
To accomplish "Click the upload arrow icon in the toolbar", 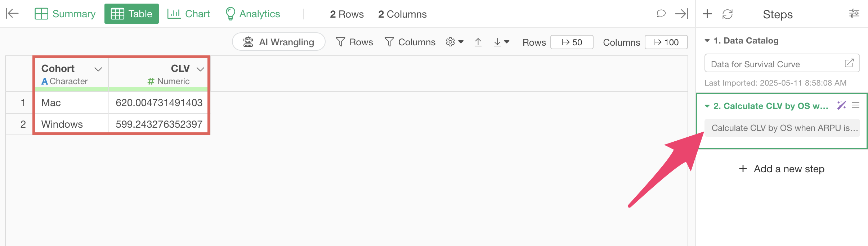I will [x=478, y=42].
